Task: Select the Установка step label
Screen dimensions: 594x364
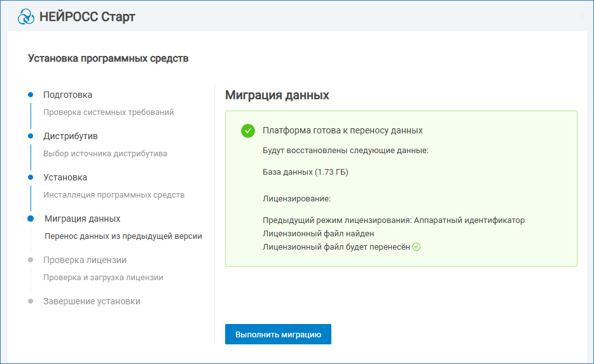Action: [65, 177]
